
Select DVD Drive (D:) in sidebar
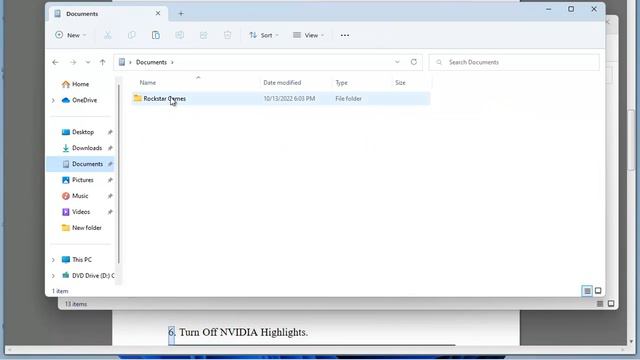92,276
